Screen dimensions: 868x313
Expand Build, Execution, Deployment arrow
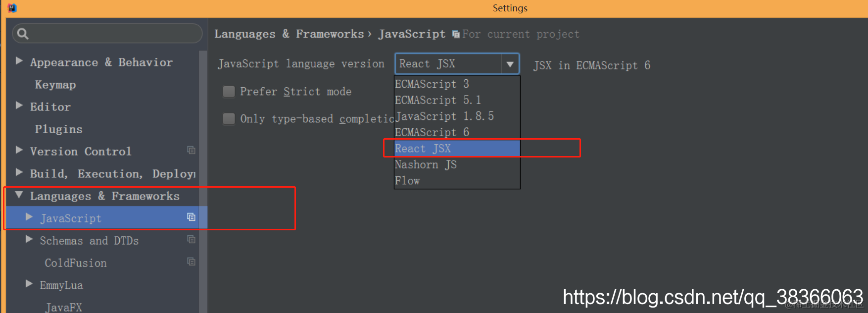pos(19,172)
